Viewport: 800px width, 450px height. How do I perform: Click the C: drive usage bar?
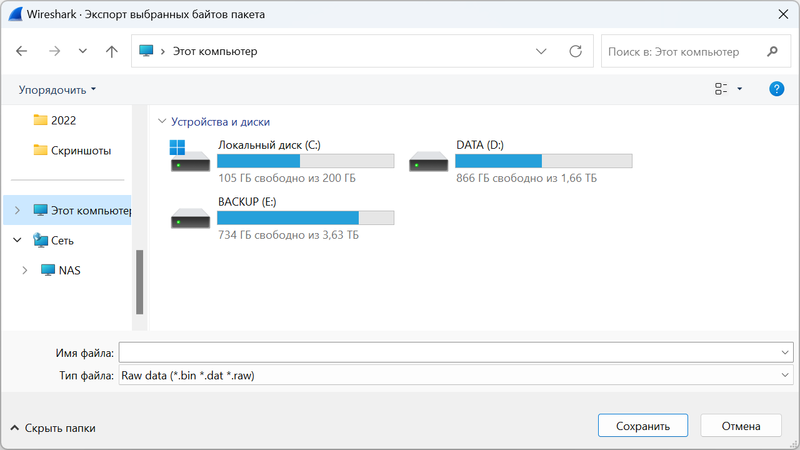coord(306,161)
